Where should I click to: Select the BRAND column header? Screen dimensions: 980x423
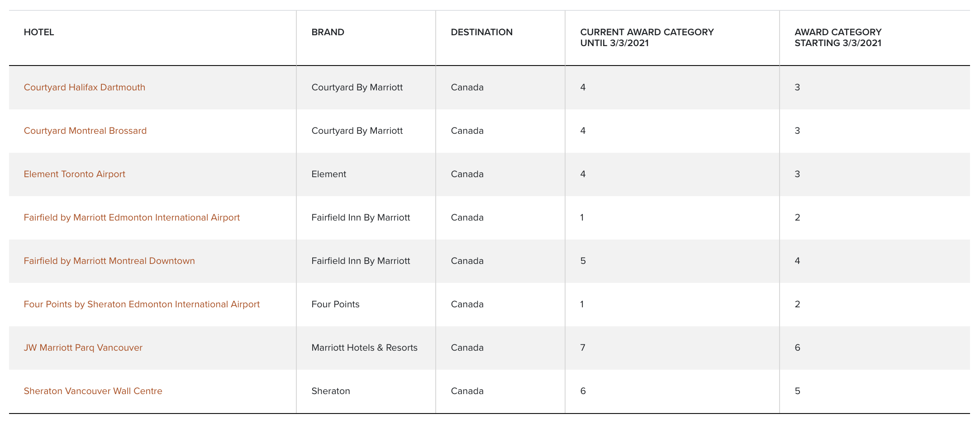click(x=328, y=32)
